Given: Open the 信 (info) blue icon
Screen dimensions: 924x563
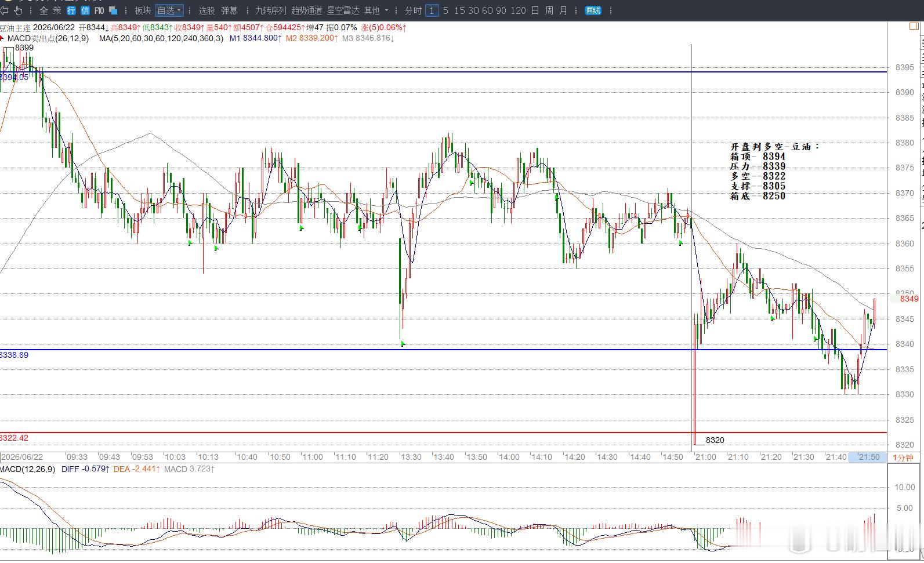Looking at the screenshot, I should click(x=85, y=10).
